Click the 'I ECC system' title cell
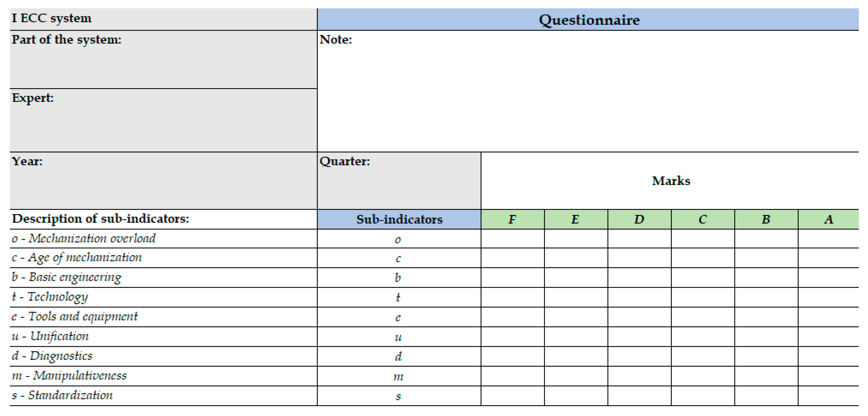 point(52,18)
